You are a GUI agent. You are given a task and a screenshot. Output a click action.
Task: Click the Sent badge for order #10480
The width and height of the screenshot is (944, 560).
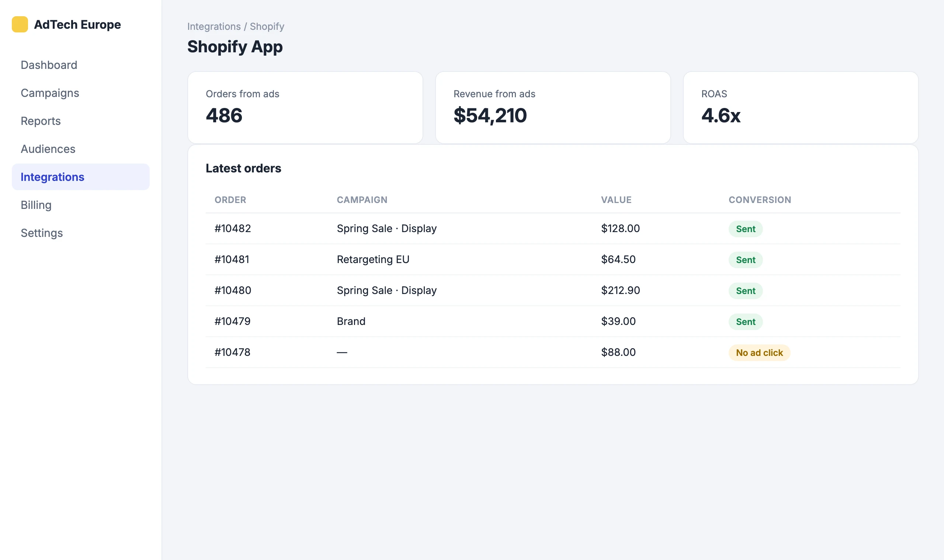(745, 291)
